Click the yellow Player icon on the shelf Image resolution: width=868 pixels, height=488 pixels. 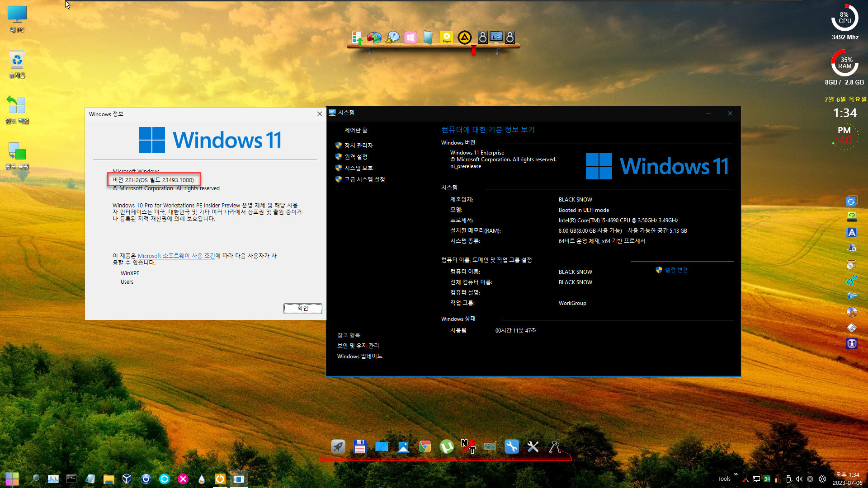(447, 38)
